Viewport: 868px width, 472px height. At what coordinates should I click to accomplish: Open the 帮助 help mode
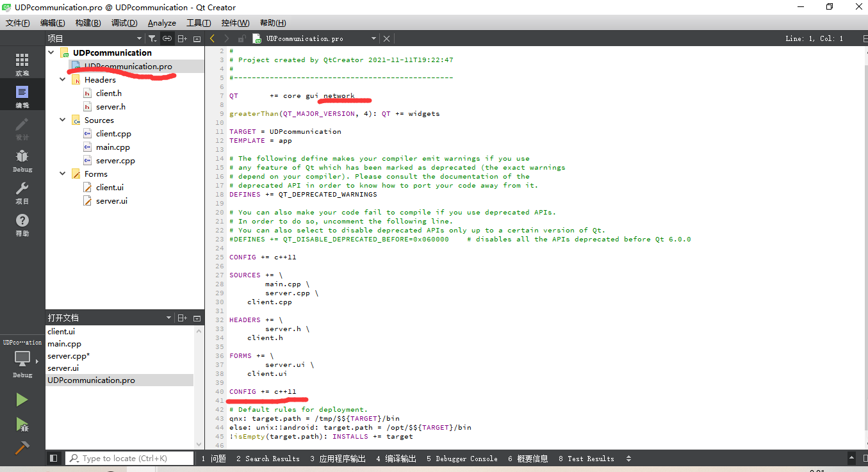(x=22, y=224)
